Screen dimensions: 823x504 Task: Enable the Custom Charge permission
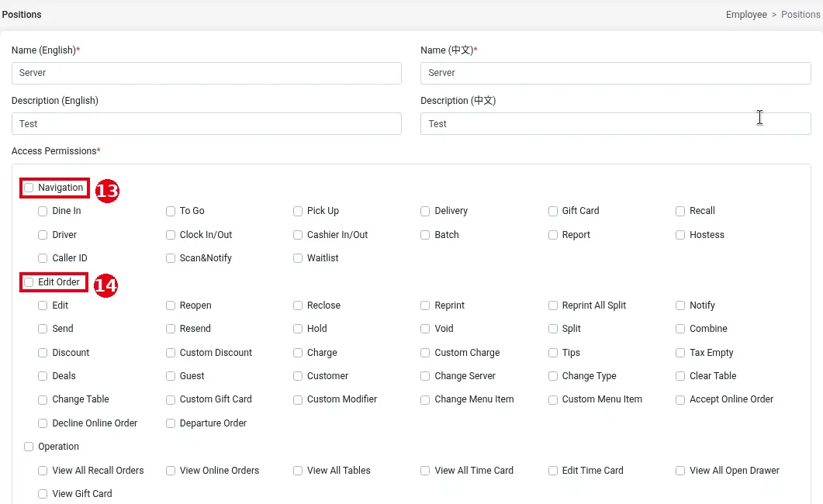click(425, 353)
